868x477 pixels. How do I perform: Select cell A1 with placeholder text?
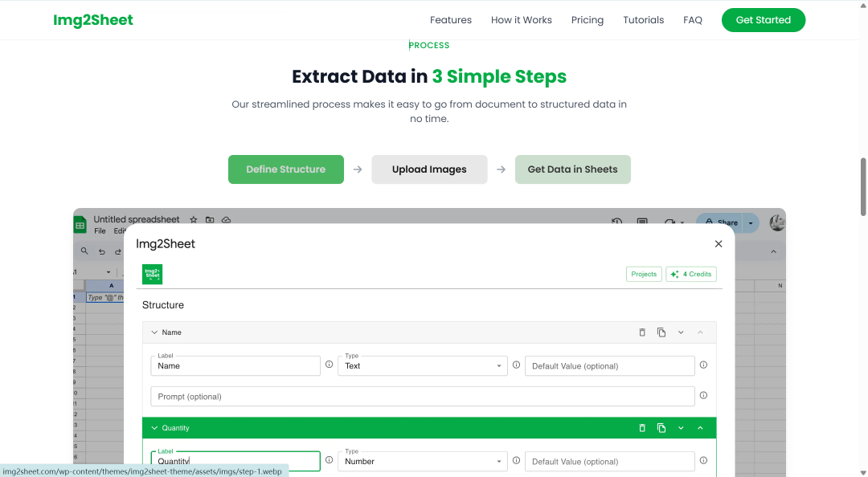tap(105, 297)
